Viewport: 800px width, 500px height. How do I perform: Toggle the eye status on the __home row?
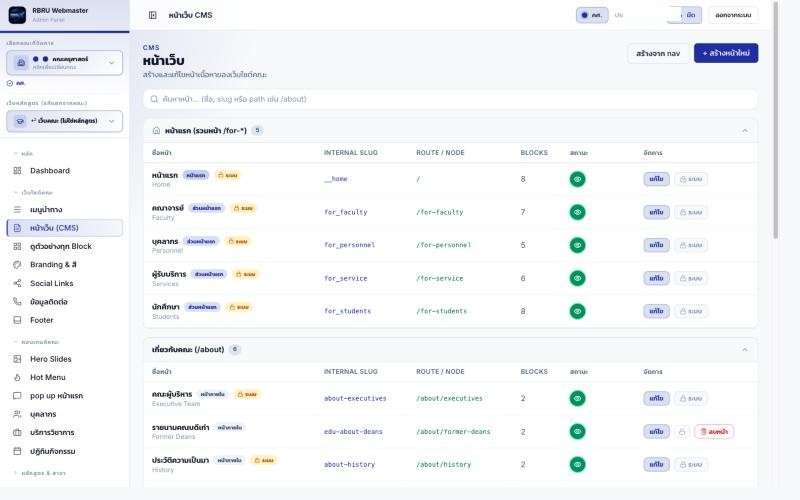click(x=577, y=179)
